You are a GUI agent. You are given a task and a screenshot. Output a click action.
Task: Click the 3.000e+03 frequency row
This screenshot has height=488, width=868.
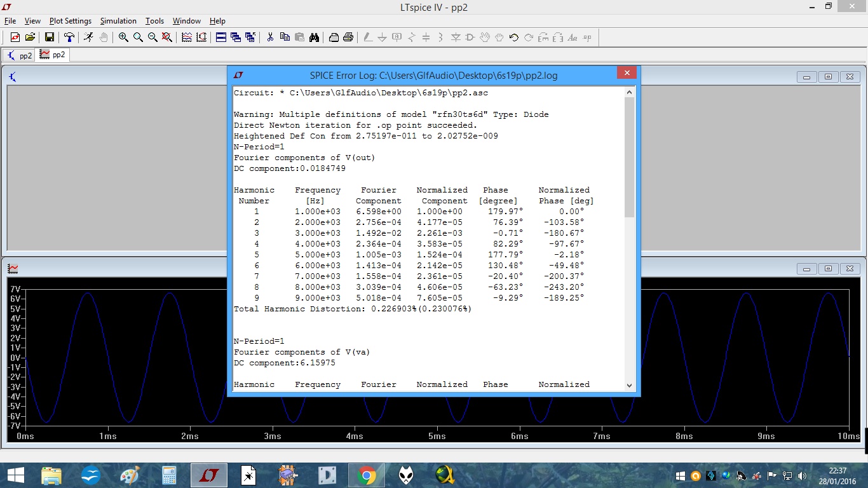click(409, 233)
